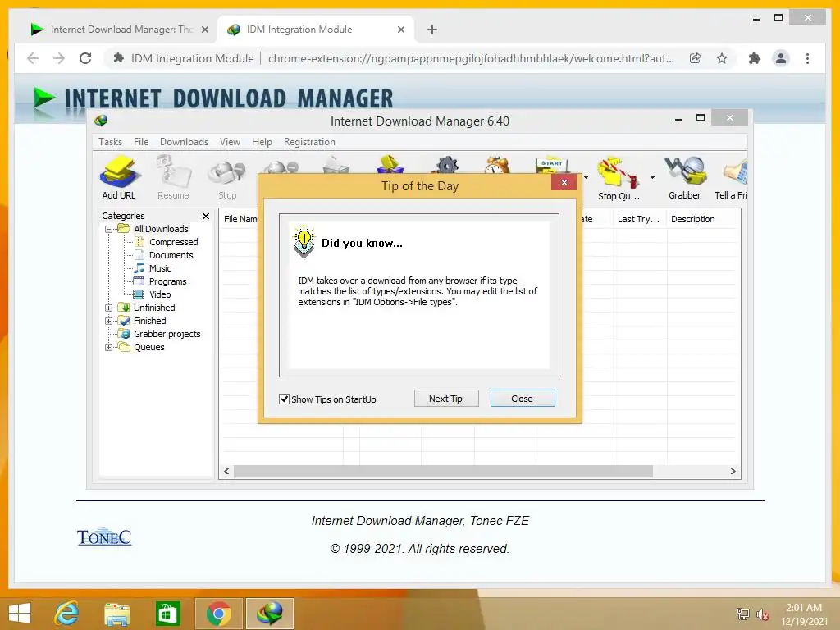Switch to Internet Download Manager browser tab
Screen dimensions: 840x630
click(119, 30)
